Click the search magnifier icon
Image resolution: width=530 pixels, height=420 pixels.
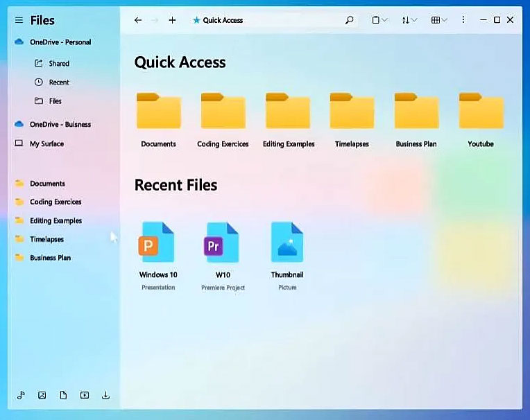pyautogui.click(x=350, y=20)
